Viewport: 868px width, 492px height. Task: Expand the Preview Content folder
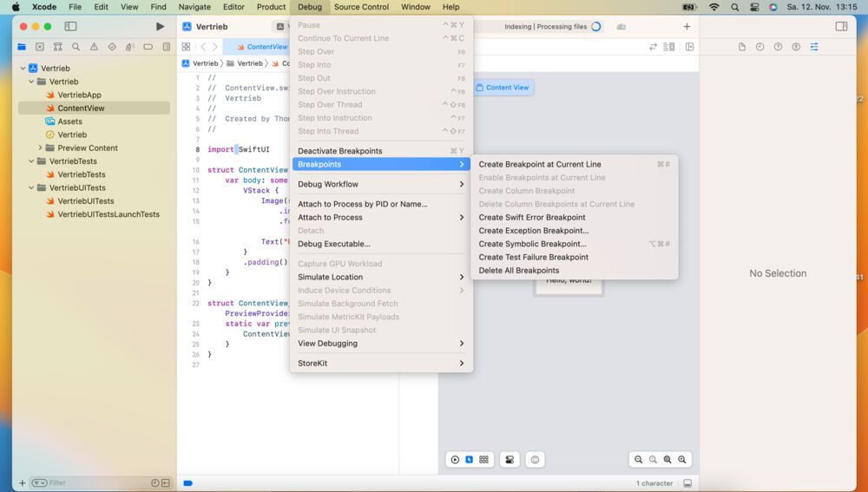coord(41,148)
